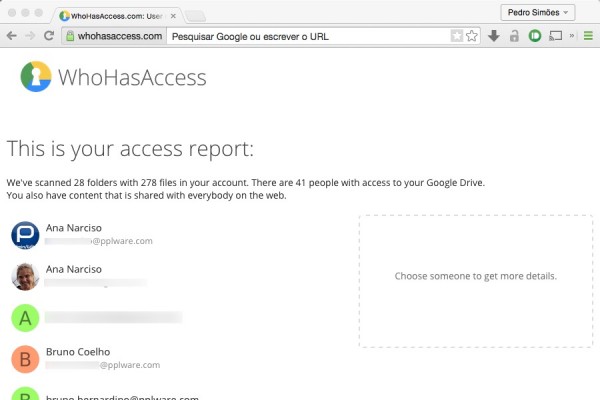Show more extensions with double chevron
Viewport: 600px width, 400px height.
pyautogui.click(x=572, y=36)
